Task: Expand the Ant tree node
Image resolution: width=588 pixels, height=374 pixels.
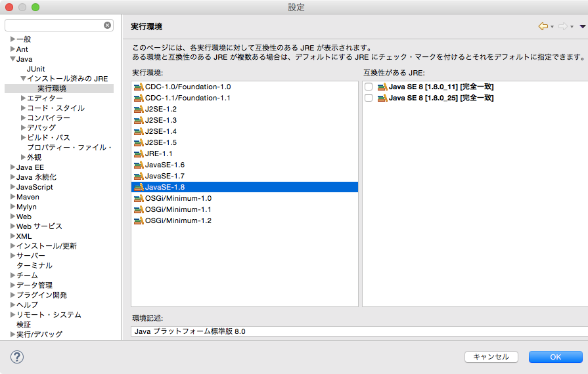Action: (x=12, y=49)
